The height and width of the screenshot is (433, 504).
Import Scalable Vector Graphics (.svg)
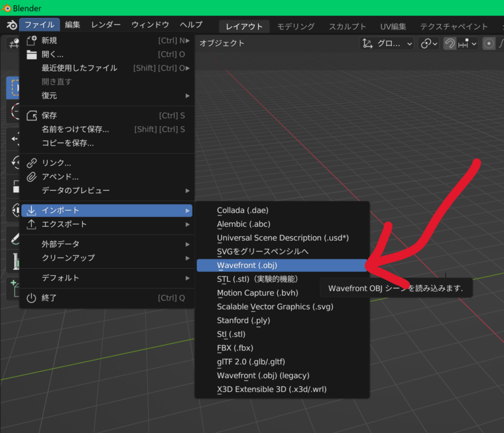click(x=282, y=307)
